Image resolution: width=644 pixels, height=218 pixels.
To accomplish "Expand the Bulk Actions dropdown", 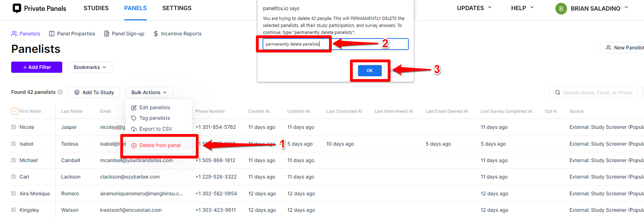I will [149, 92].
